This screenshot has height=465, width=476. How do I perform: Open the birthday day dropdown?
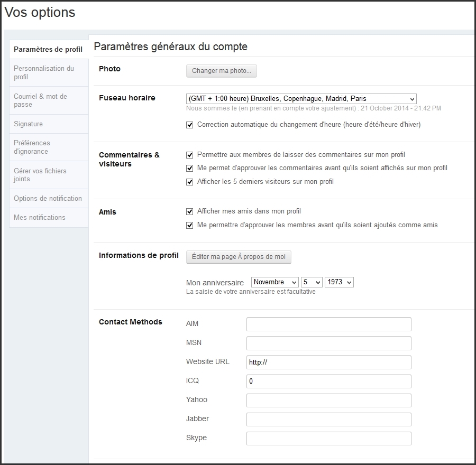312,282
